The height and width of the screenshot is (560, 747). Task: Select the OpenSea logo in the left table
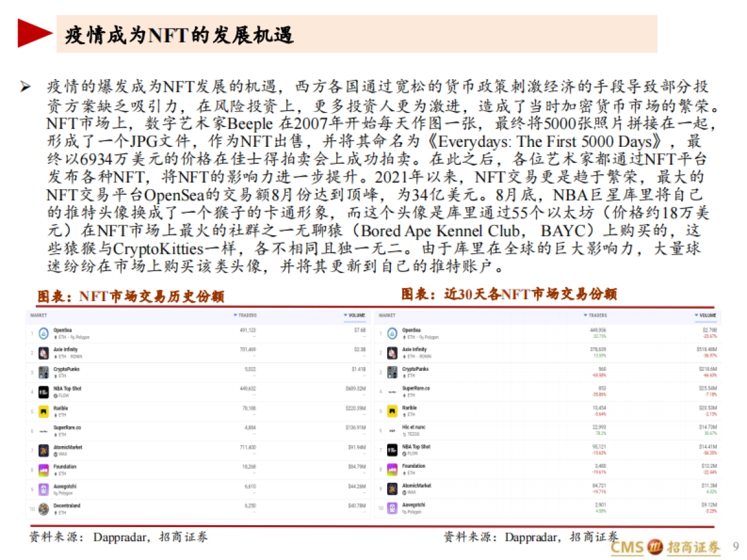44,332
